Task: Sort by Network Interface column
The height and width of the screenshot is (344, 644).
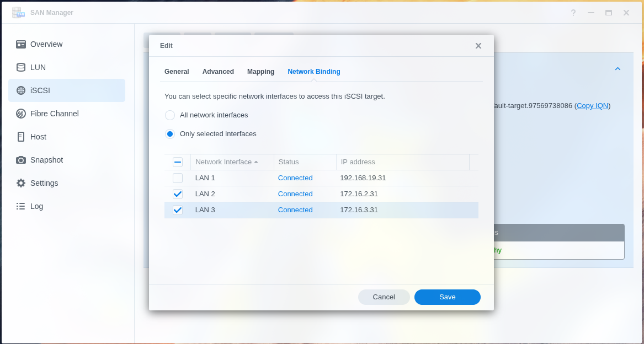Action: (232, 162)
